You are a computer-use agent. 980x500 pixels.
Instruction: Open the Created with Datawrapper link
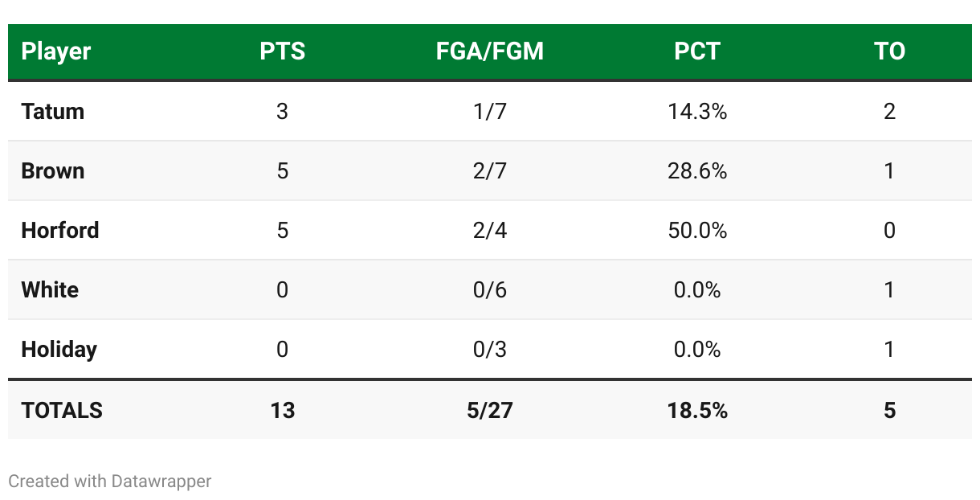(109, 482)
